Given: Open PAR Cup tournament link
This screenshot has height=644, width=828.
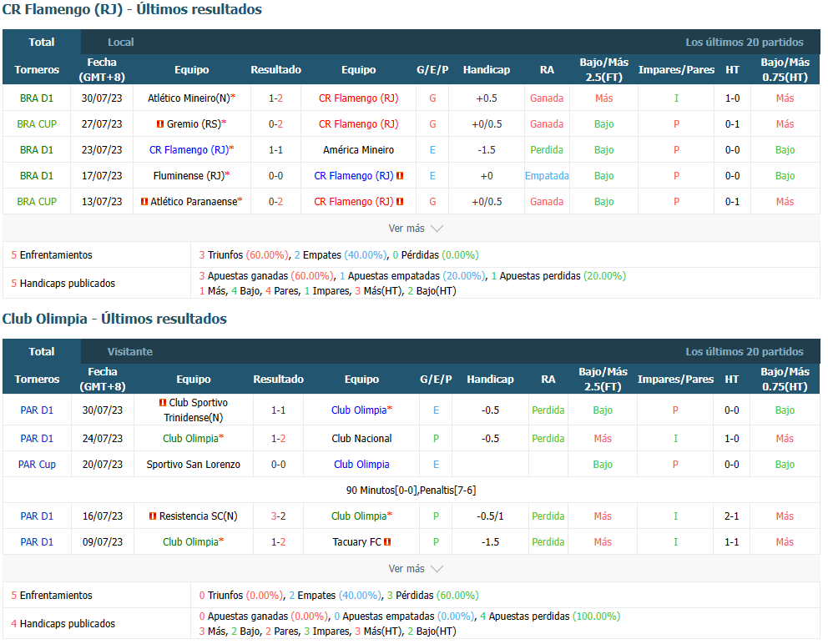Looking at the screenshot, I should coord(37,465).
